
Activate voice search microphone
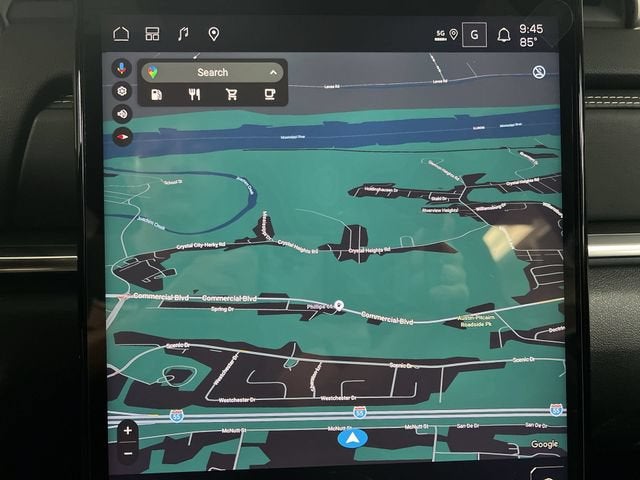[122, 68]
